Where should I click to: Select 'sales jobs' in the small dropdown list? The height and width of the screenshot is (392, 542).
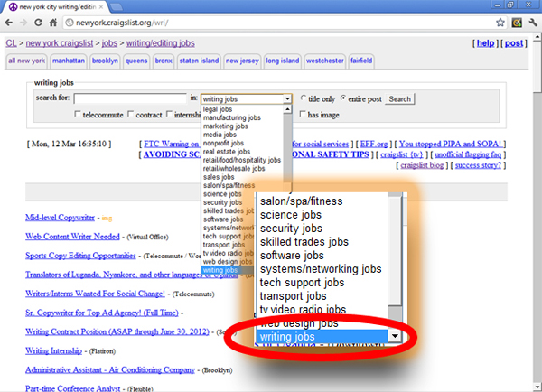219,177
